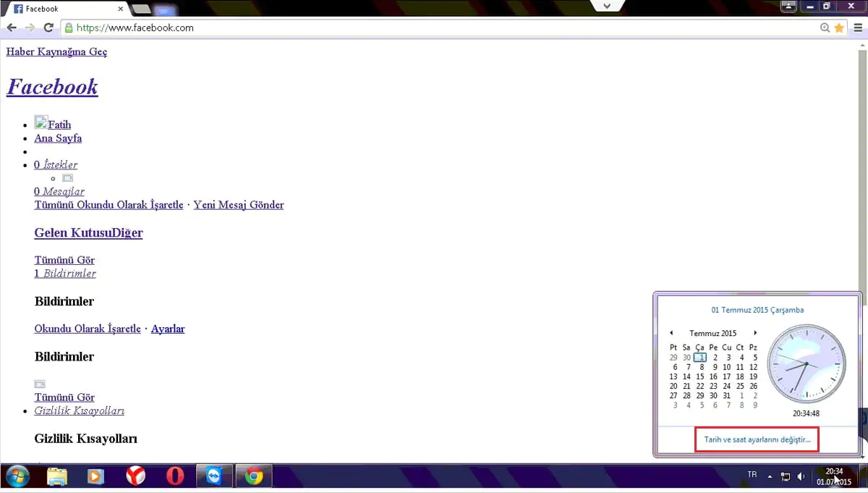This screenshot has width=868, height=493.
Task: Click the HTTPS padlock in the address bar
Action: [x=68, y=28]
